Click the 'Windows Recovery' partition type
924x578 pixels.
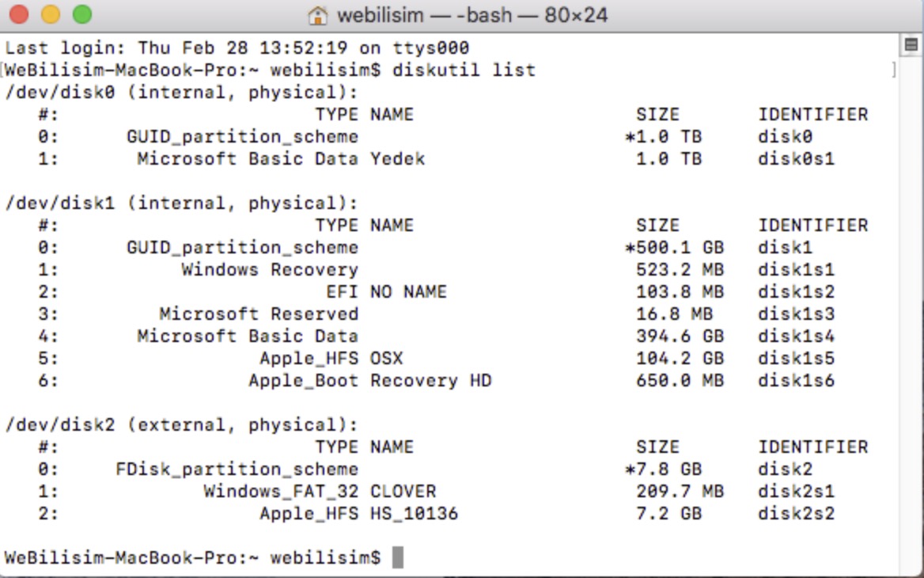point(269,270)
